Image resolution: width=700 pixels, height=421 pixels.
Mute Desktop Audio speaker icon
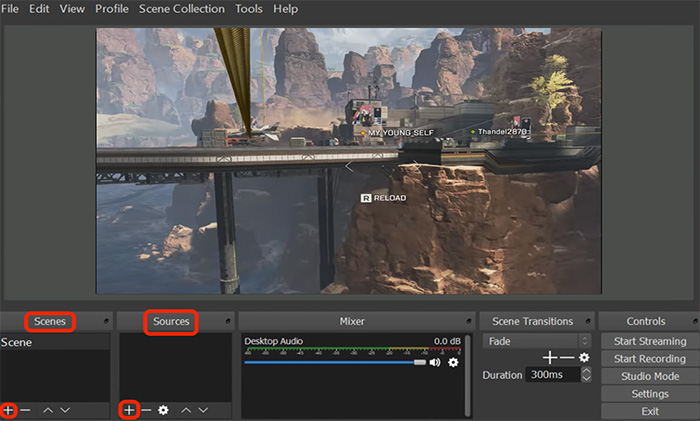[435, 362]
